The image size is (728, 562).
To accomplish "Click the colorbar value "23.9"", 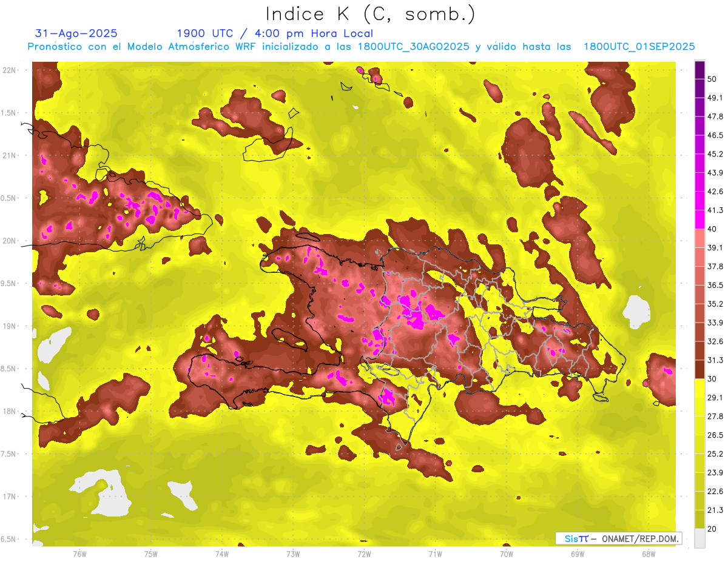I will [715, 473].
